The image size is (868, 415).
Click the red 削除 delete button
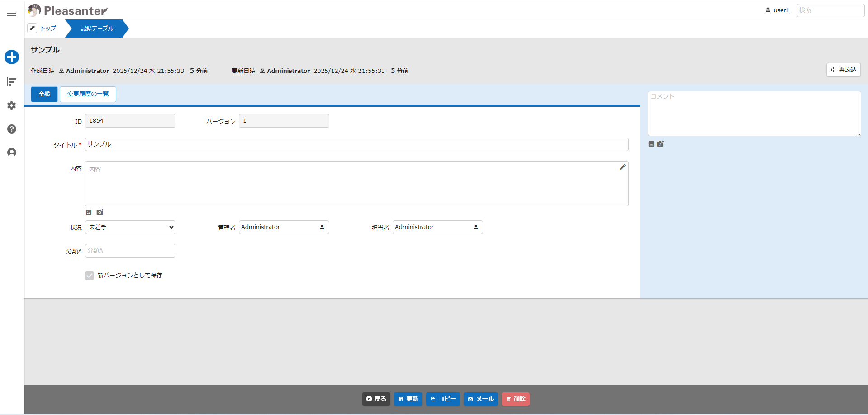[x=516, y=399]
